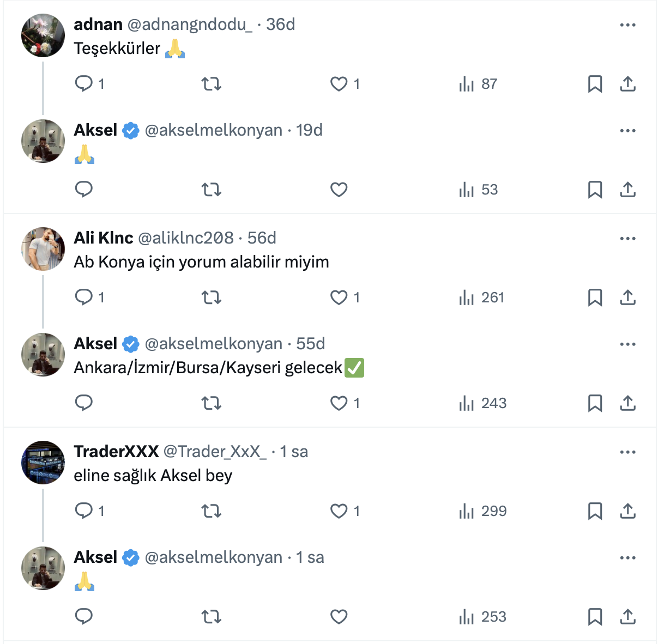
Task: Open Ali Klnc's profile picture
Action: [x=43, y=249]
